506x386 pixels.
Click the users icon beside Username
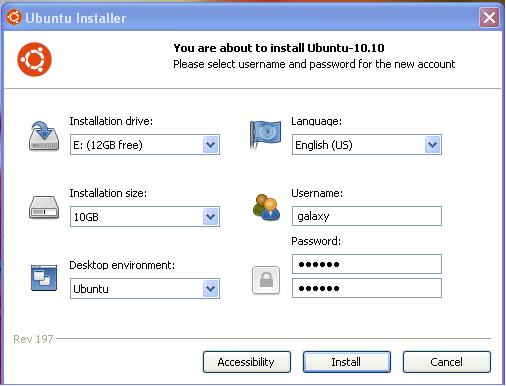tap(266, 208)
